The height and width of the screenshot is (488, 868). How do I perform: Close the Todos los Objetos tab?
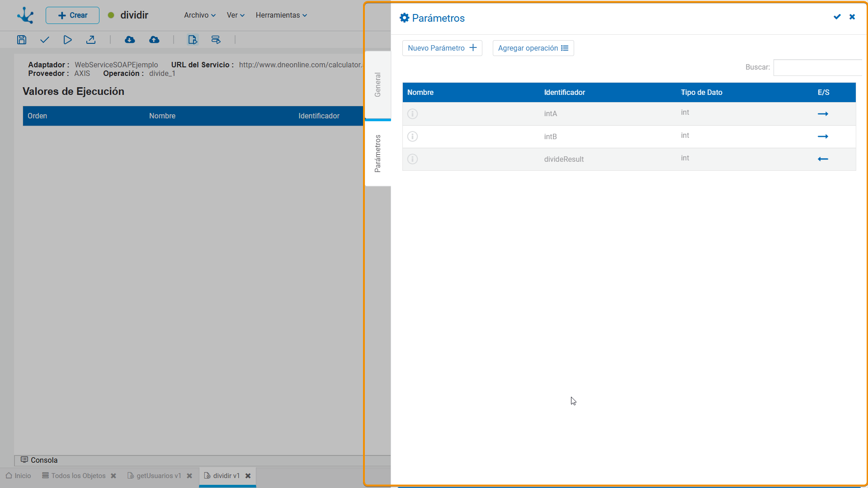(x=113, y=476)
